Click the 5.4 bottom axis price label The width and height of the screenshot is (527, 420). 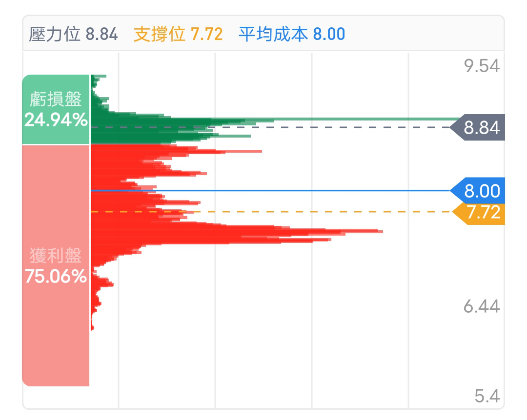coord(487,396)
